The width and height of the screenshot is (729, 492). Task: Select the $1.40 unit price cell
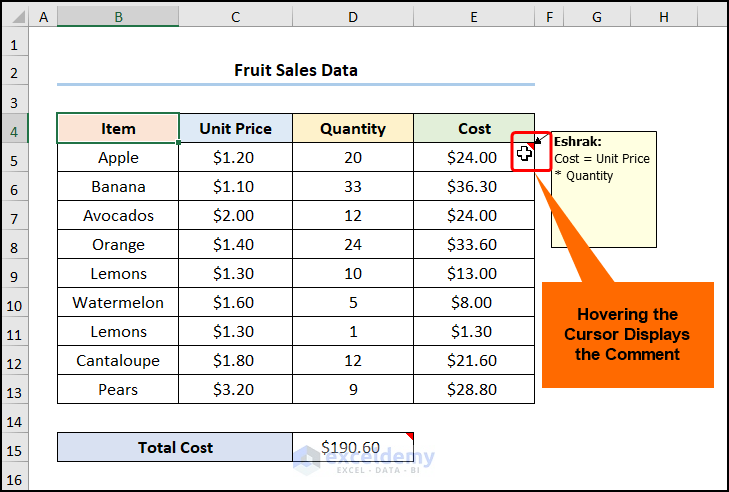(236, 244)
